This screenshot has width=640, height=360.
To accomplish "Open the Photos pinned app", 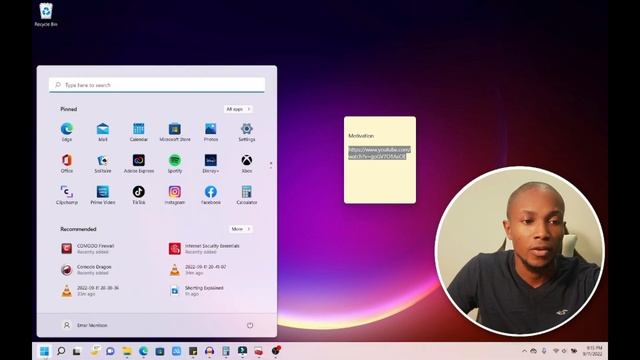I will 211,132.
